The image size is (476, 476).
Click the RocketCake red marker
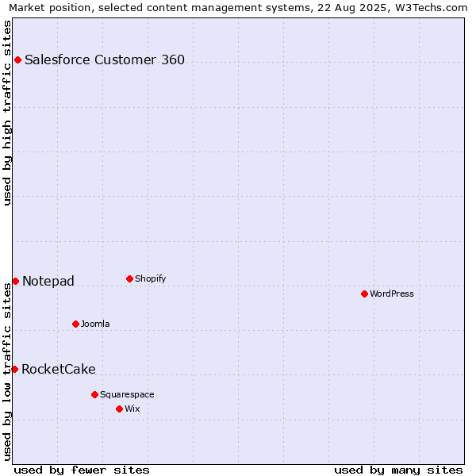tap(14, 370)
